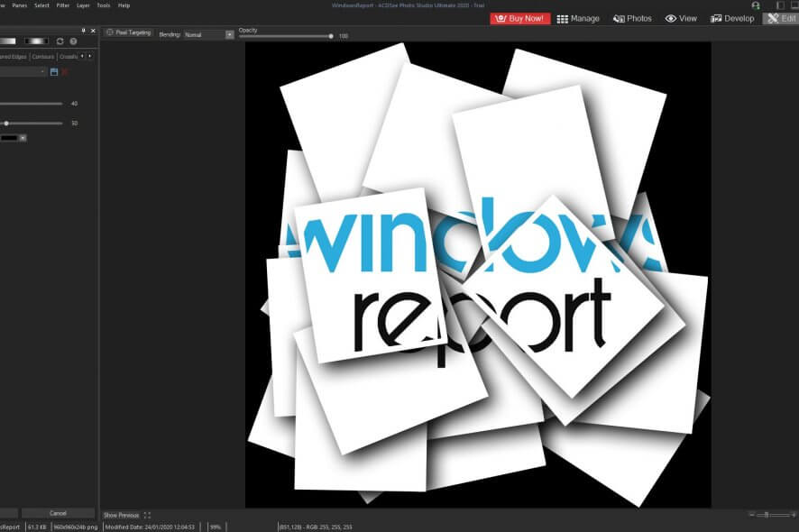This screenshot has height=532, width=799.
Task: Click the user account icon
Action: point(756,5)
